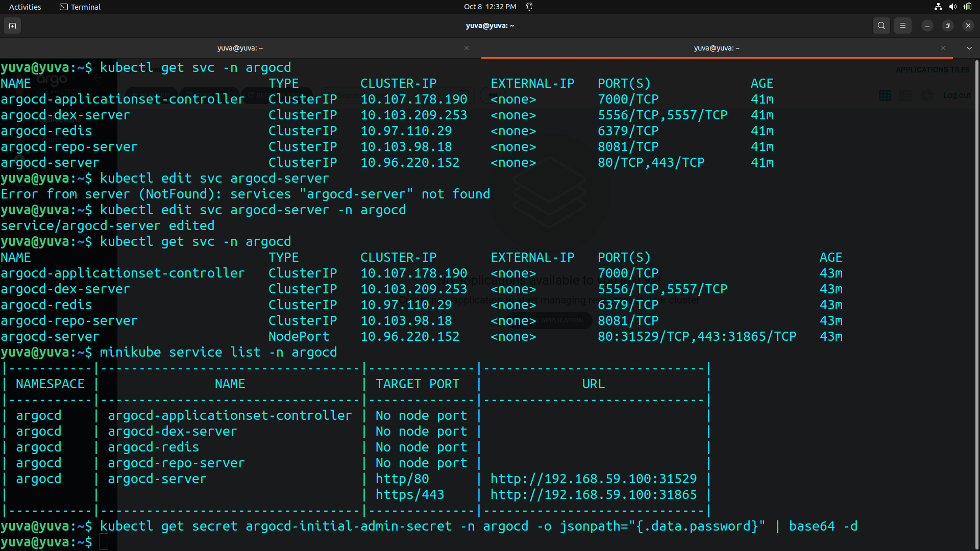Switch to list view in Argo CD toolbar
This screenshot has width=980, height=551.
906,95
